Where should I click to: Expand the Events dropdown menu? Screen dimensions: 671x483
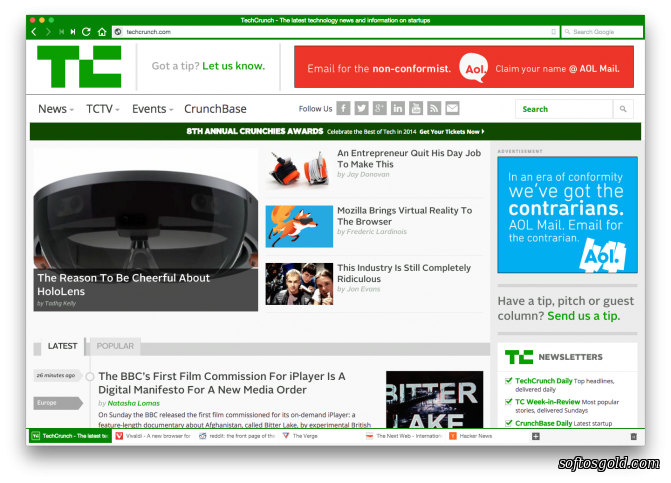tap(152, 109)
